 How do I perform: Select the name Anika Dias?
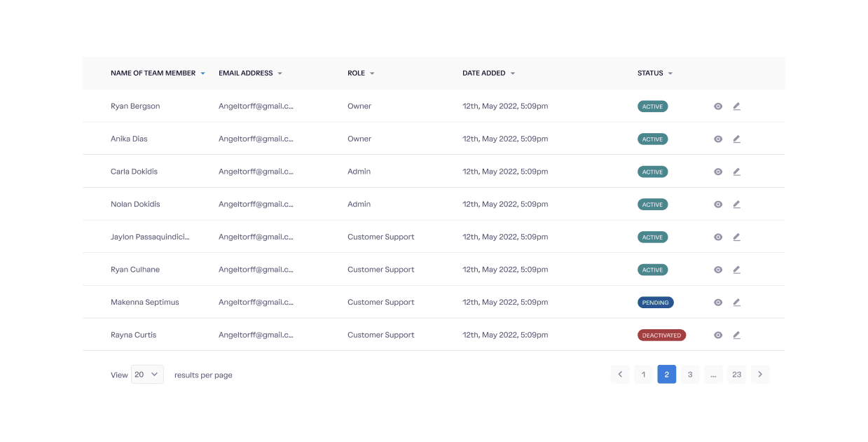pyautogui.click(x=129, y=139)
